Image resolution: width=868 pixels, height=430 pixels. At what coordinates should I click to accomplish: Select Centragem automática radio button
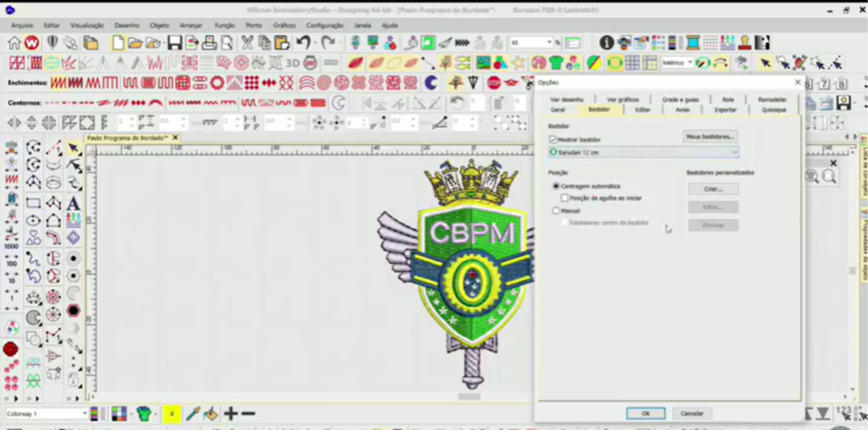tap(556, 186)
